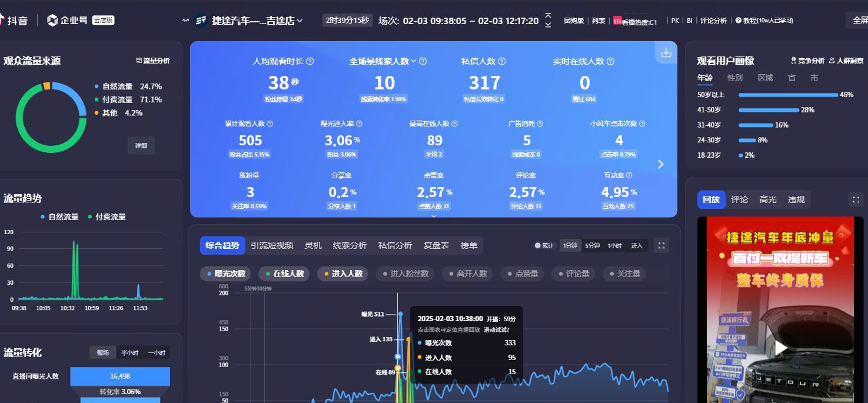Open 竞争分析 link
868x403 pixels.
coord(807,61)
